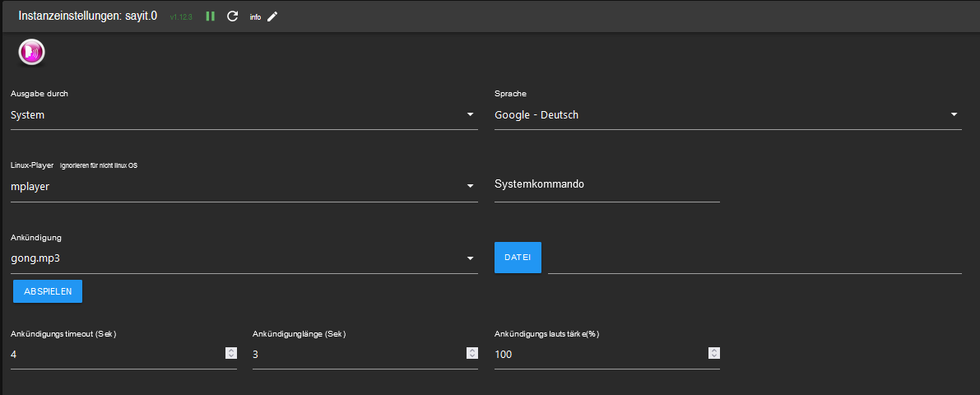Viewport: 980px width, 395px height.
Task: Open the Ankündigung gong.mp3 dropdown
Action: coord(244,258)
